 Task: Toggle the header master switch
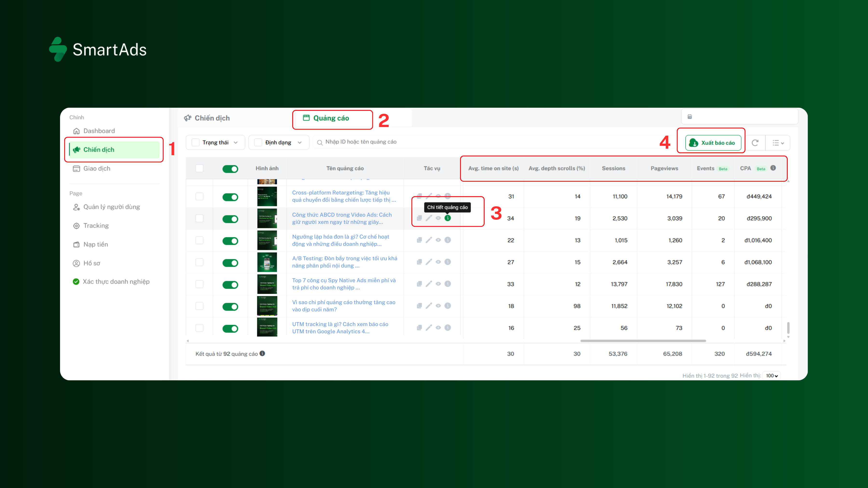pos(230,169)
